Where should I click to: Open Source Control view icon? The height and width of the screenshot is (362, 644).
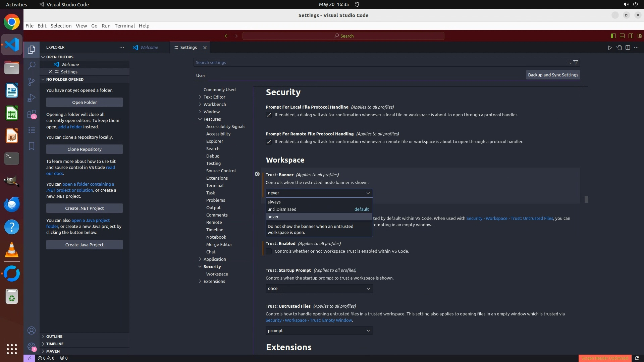click(32, 82)
